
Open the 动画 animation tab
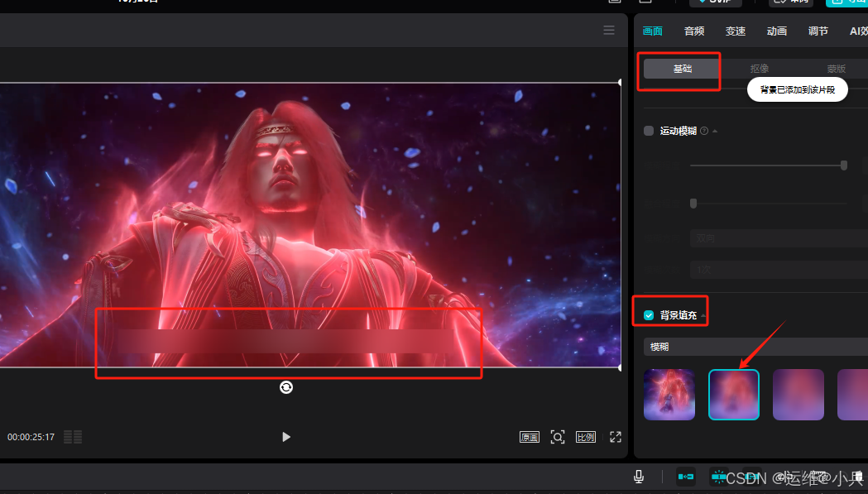[777, 31]
